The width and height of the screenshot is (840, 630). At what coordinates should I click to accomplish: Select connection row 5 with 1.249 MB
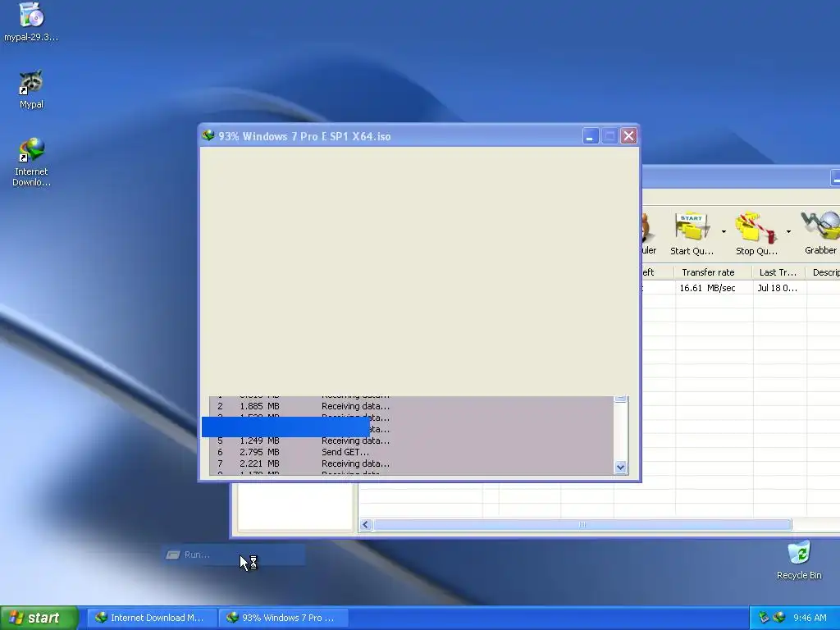coord(411,441)
